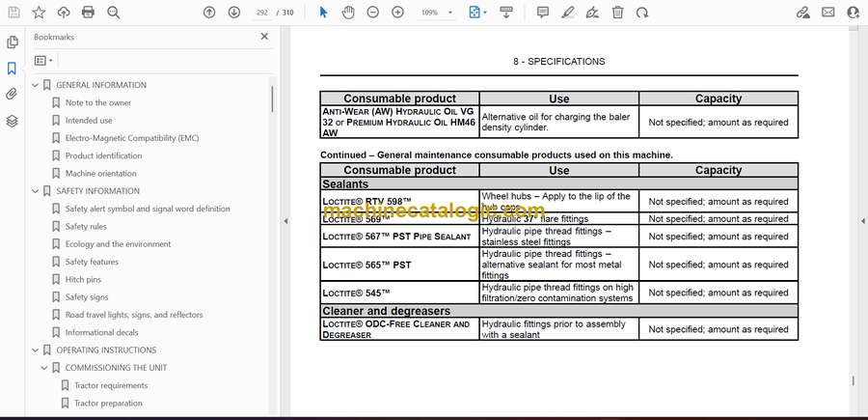Viewport: 868px width, 420px height.
Task: Open Safety alert symbol and signal word bookmark
Action: 148,209
